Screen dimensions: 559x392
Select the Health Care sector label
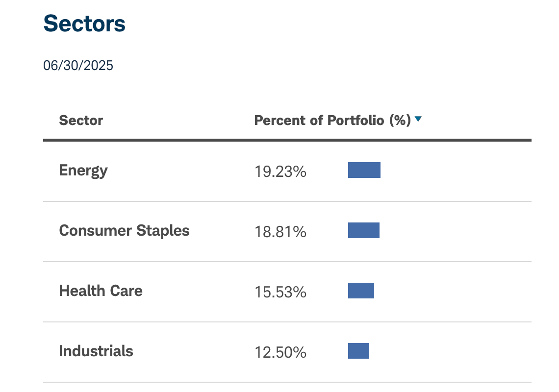pyautogui.click(x=101, y=291)
